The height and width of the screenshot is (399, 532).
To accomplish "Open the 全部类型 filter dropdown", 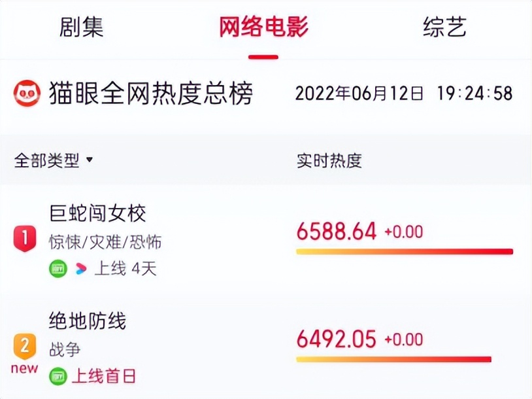I will coord(49,160).
